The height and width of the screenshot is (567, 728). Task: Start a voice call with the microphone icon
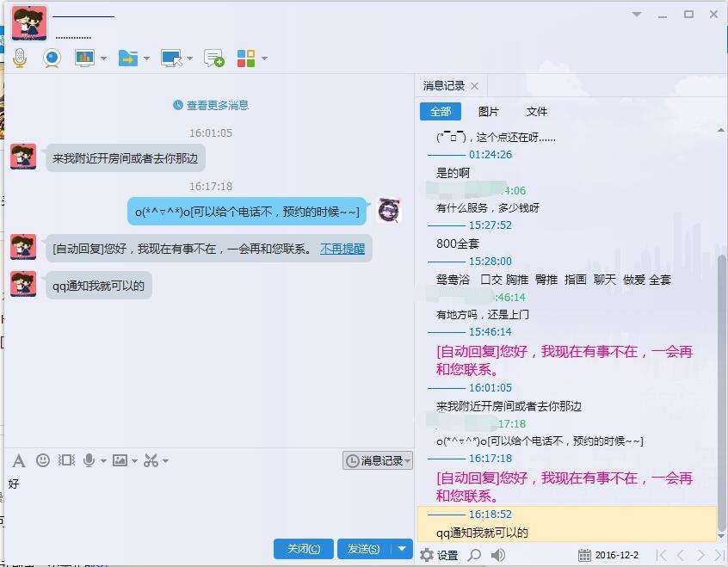click(18, 57)
